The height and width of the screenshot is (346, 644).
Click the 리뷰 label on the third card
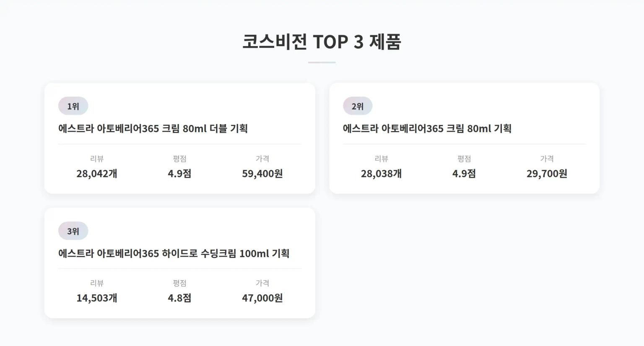(96, 283)
